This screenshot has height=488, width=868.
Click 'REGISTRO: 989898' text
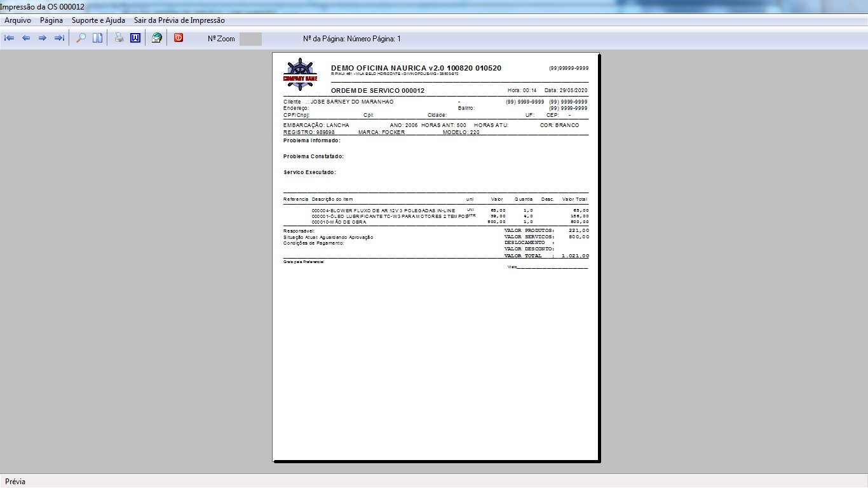pyautogui.click(x=309, y=132)
